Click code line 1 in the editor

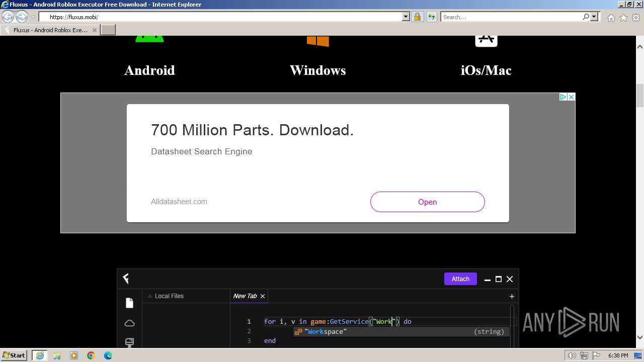pos(338,321)
